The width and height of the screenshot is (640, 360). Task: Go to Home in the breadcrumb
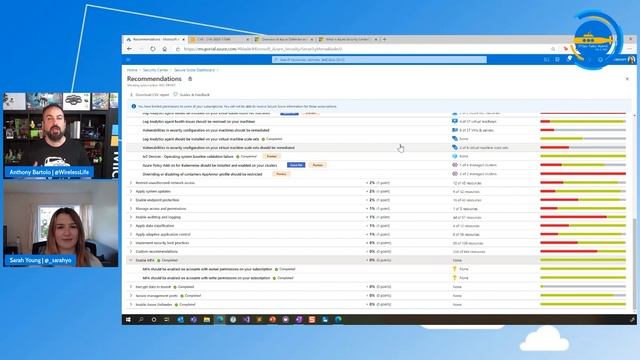click(132, 70)
